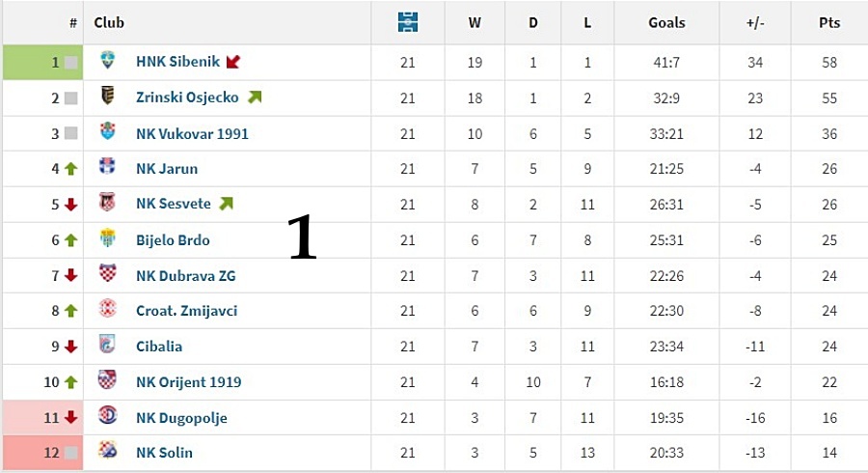
Task: Click the matches played pitch icon header
Action: 408,23
